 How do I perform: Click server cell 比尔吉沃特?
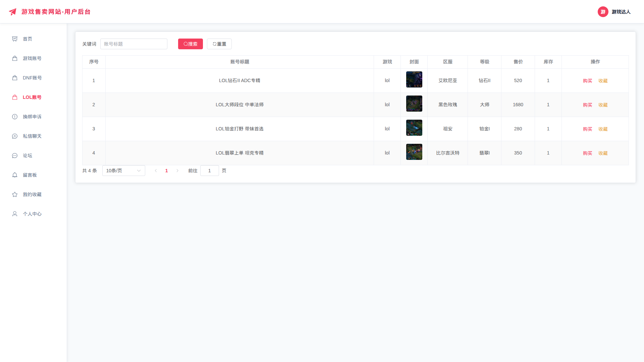coord(447,153)
